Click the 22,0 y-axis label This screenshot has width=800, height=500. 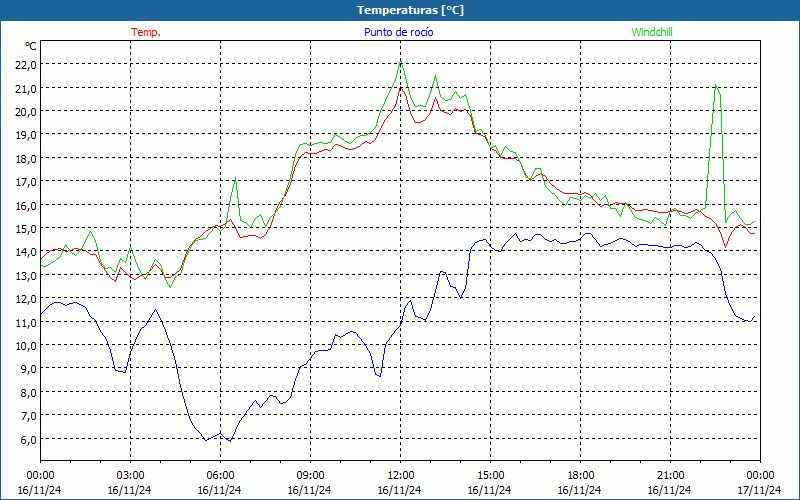(x=26, y=65)
